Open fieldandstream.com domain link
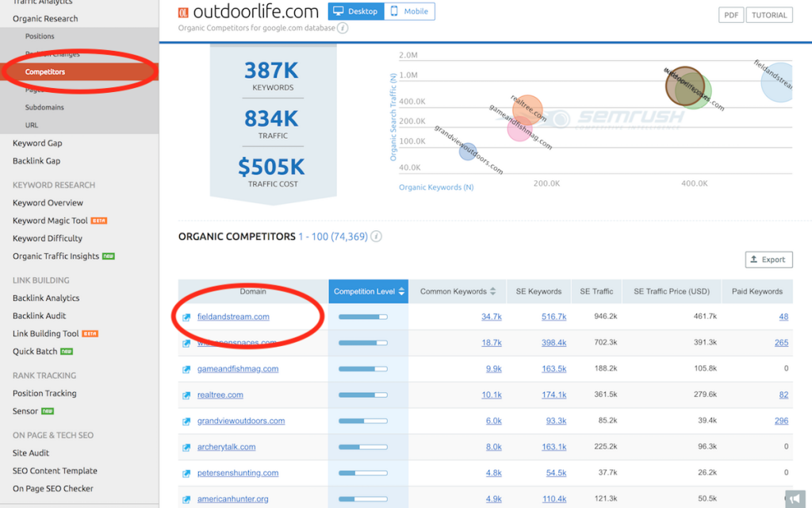This screenshot has width=812, height=508. [233, 317]
